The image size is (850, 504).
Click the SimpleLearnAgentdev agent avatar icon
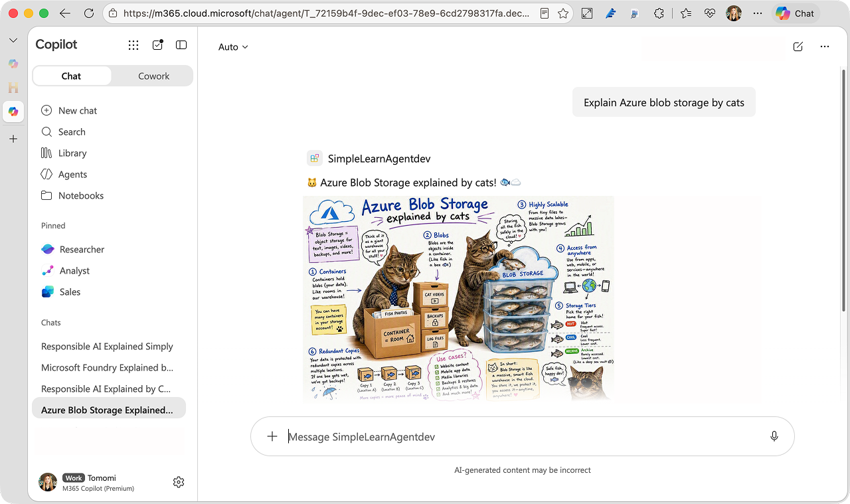(x=315, y=159)
